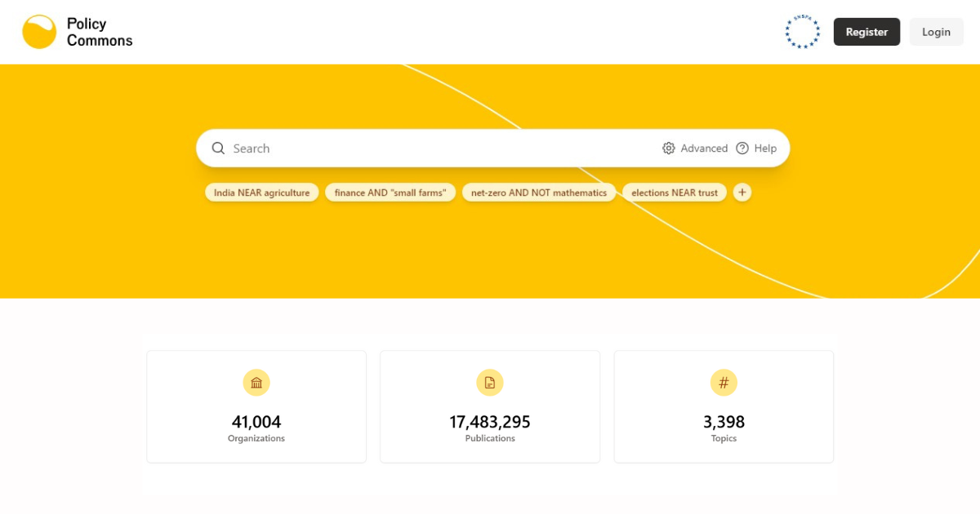Screen dimensions: 980x514
Task: Click the Topics hashtag icon
Action: click(724, 383)
